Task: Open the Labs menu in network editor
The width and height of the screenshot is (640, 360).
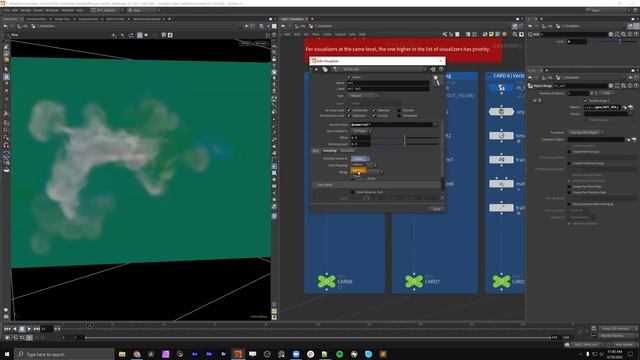Action: 352,34
